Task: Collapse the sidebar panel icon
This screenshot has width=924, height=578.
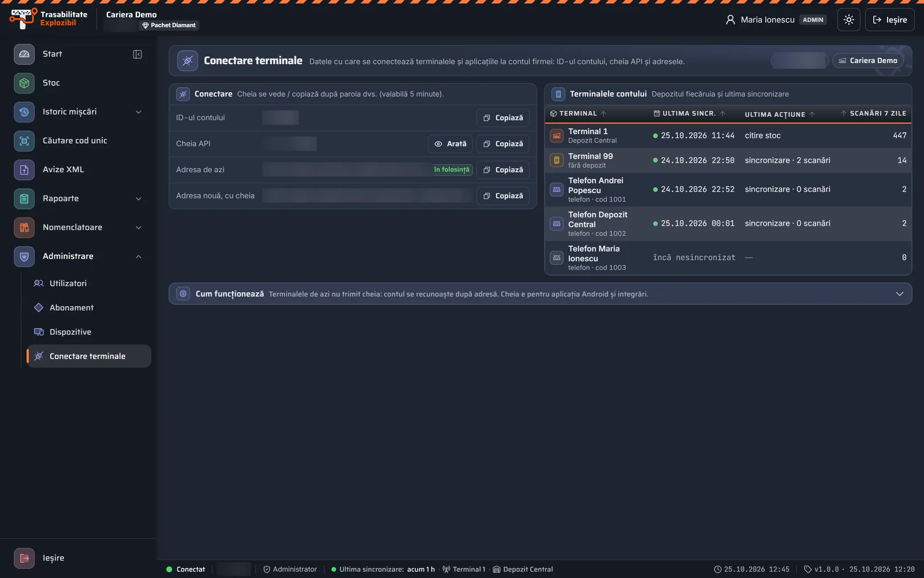Action: (137, 54)
